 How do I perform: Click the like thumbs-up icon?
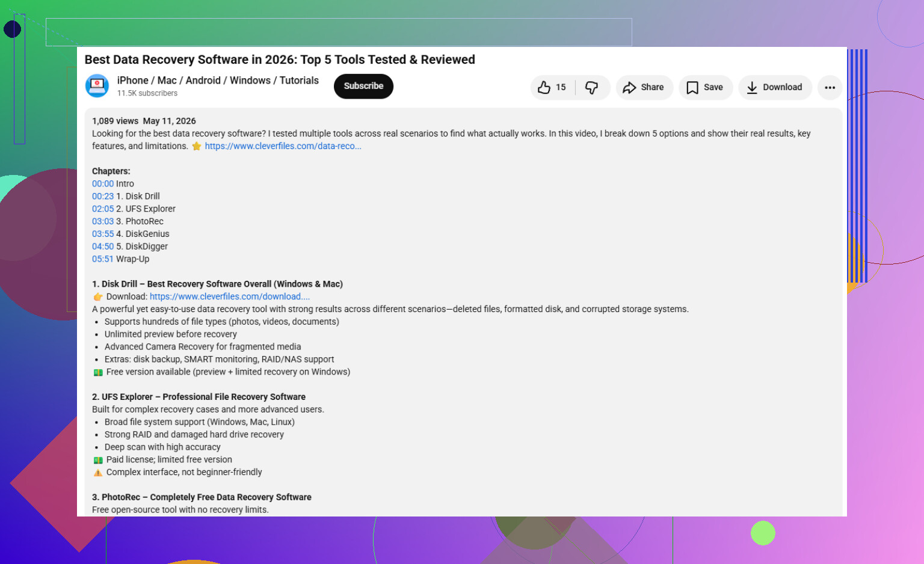(x=544, y=87)
